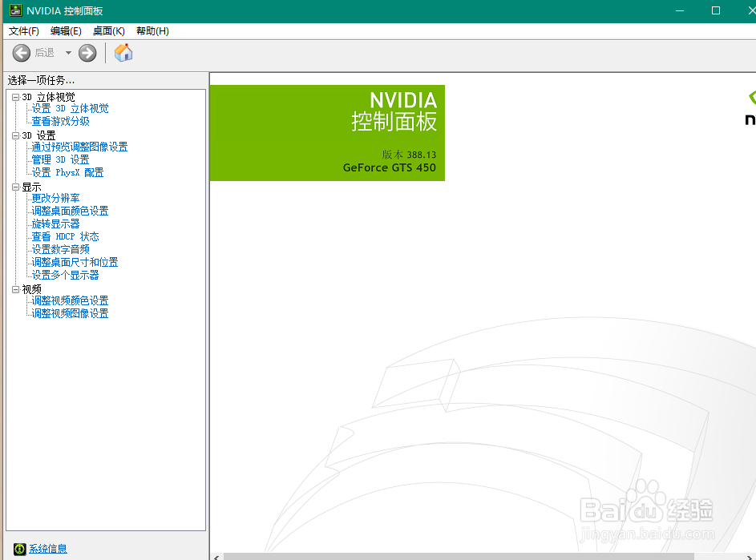Click the back navigation arrow icon
This screenshot has height=560, width=756.
pyautogui.click(x=21, y=53)
